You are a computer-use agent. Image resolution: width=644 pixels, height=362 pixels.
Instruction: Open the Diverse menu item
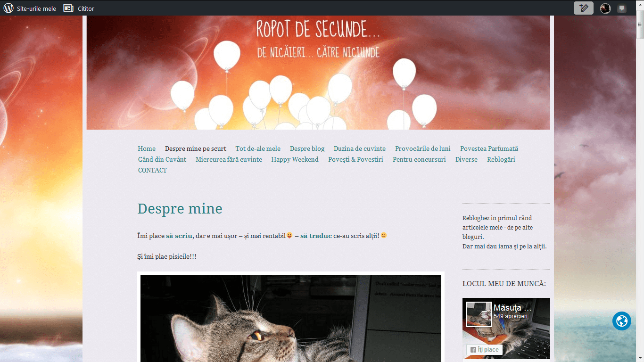point(466,159)
